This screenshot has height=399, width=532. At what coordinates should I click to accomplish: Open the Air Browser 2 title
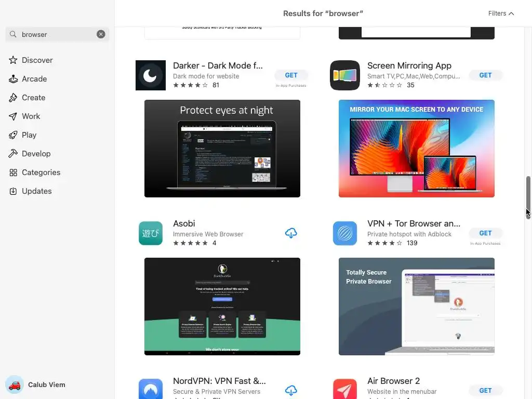pyautogui.click(x=394, y=381)
